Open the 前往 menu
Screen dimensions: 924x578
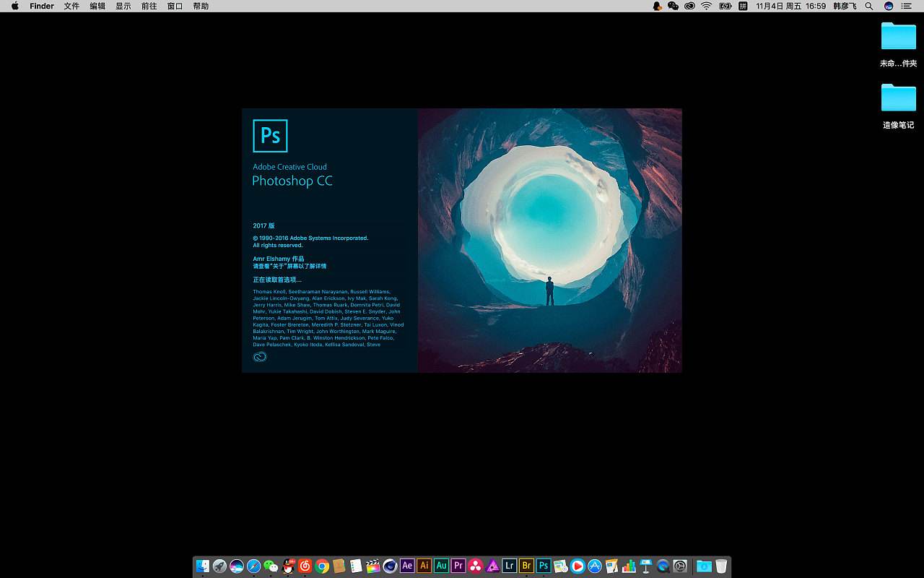[x=149, y=6]
